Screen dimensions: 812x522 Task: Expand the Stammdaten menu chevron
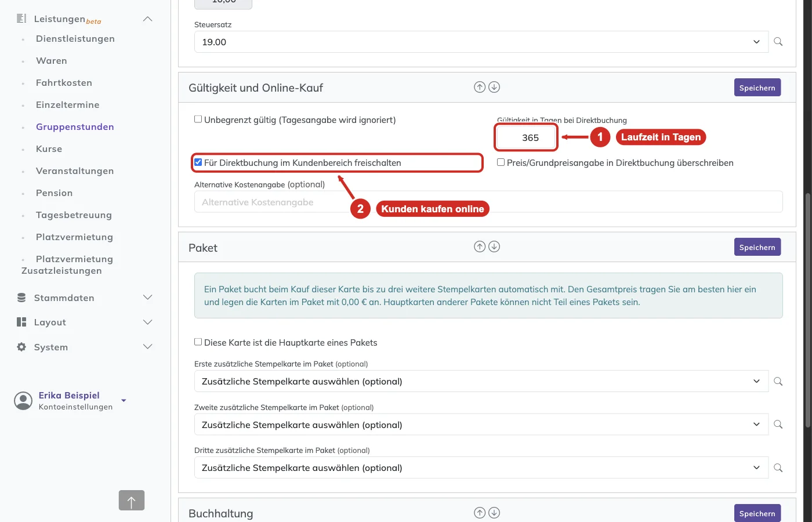pos(148,298)
